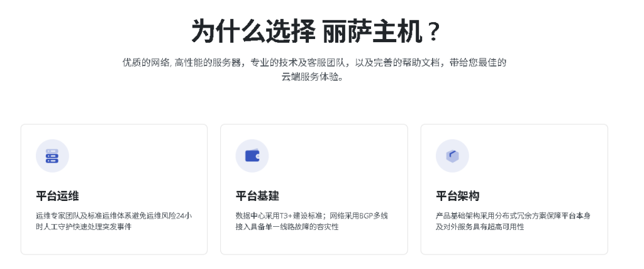The width and height of the screenshot is (644, 269).
Task: Open the 平台架构 card title
Action: tap(457, 195)
